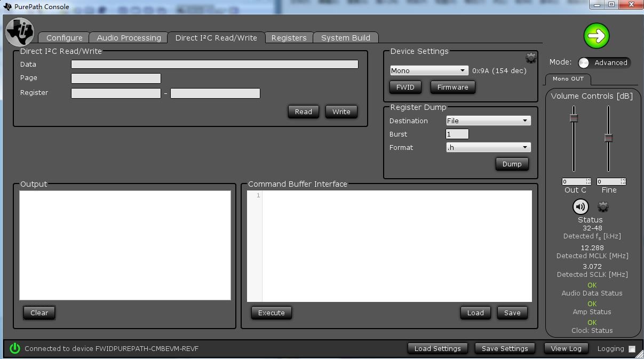
Task: Toggle the speaker mute icon
Action: click(581, 206)
